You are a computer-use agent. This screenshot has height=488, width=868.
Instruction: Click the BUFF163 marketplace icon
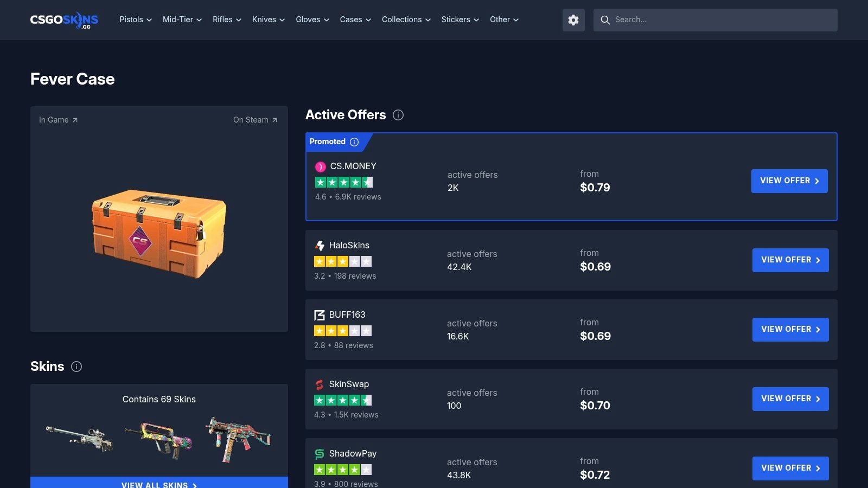pyautogui.click(x=319, y=314)
